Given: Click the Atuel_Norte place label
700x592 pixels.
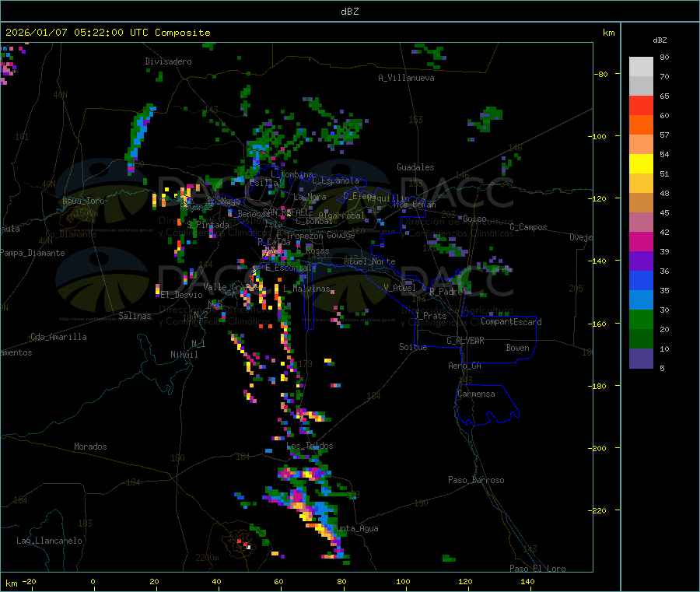Looking at the screenshot, I should (x=369, y=261).
